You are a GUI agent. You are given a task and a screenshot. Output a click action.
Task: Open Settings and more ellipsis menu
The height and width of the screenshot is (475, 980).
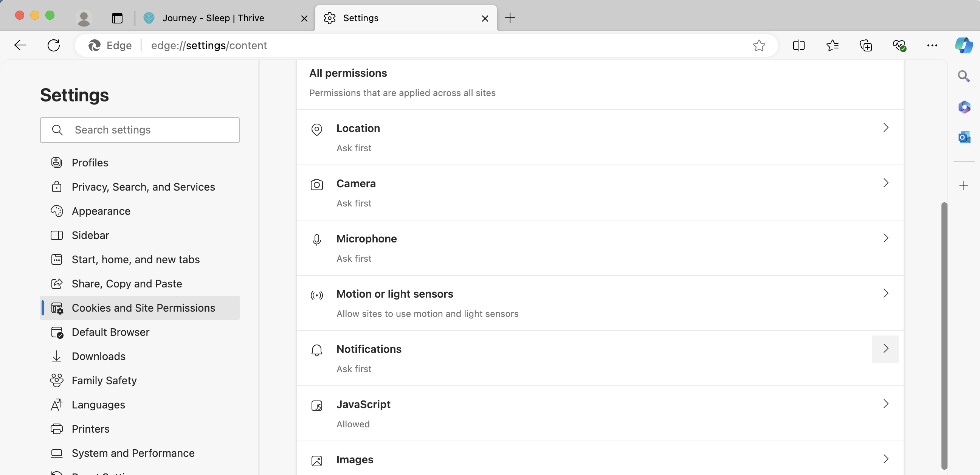coord(932,45)
